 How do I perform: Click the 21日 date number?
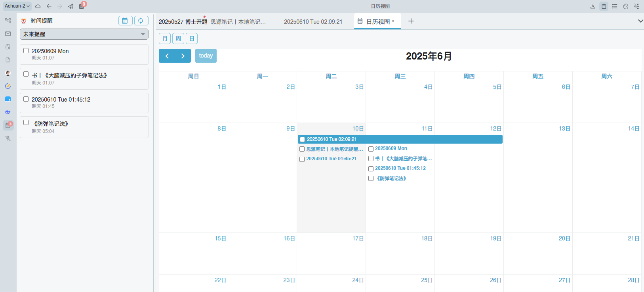coord(634,238)
